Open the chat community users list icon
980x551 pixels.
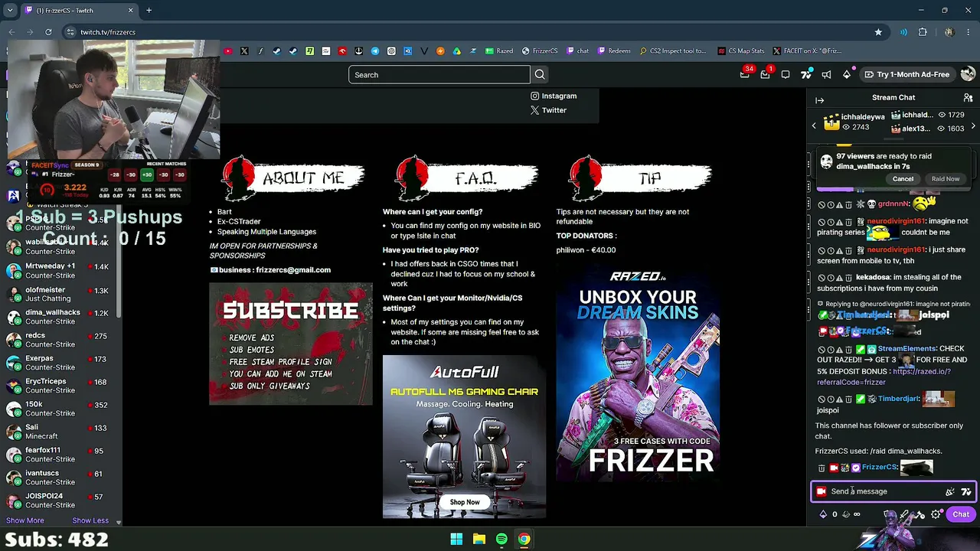[x=968, y=98]
